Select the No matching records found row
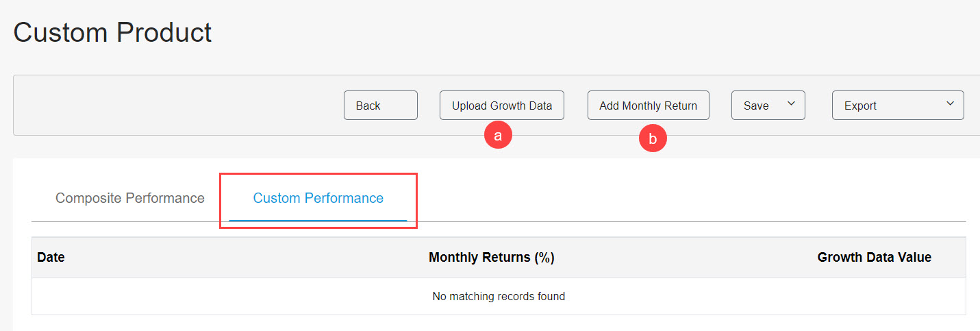 (x=499, y=297)
